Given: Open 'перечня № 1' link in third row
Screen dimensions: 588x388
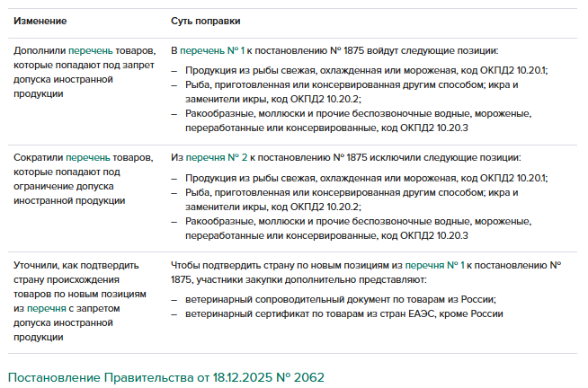Looking at the screenshot, I should [x=434, y=266].
